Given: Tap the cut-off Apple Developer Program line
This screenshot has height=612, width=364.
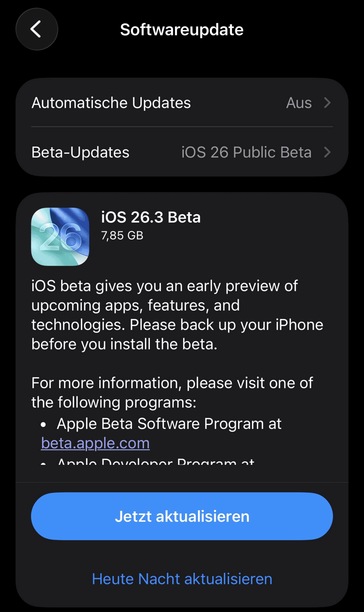Looking at the screenshot, I should tap(156, 462).
